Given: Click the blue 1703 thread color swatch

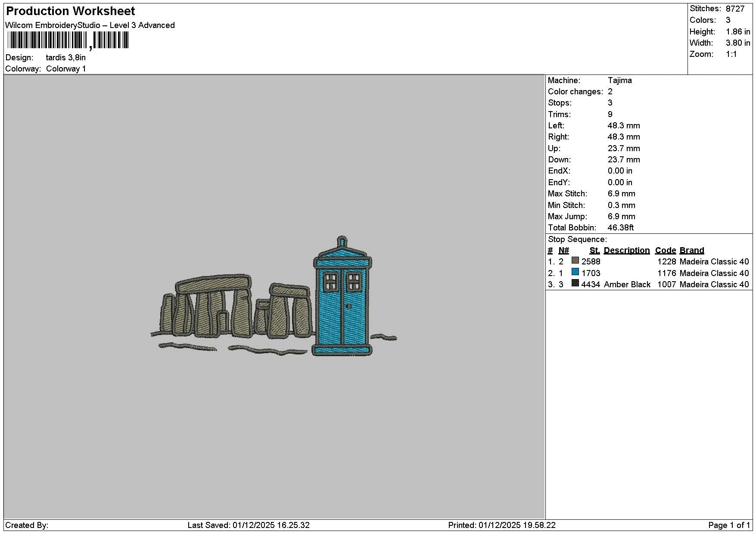Looking at the screenshot, I should 575,272.
